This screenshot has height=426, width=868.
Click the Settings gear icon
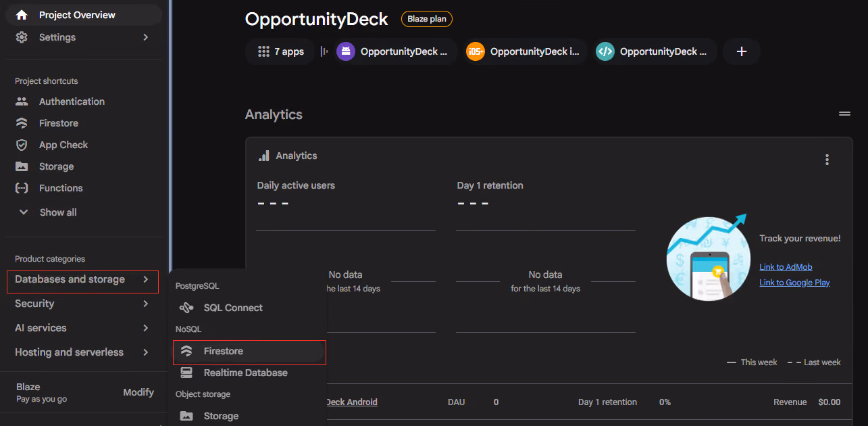(22, 37)
